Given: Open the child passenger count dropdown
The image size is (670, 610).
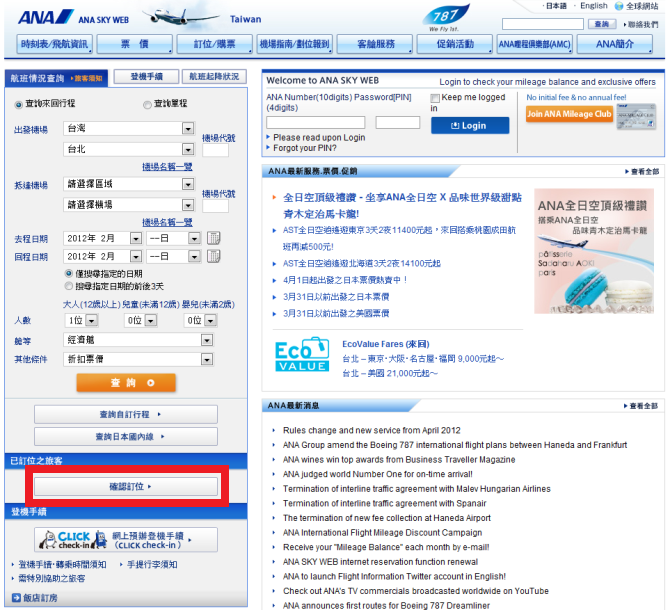Looking at the screenshot, I should pyautogui.click(x=141, y=320).
